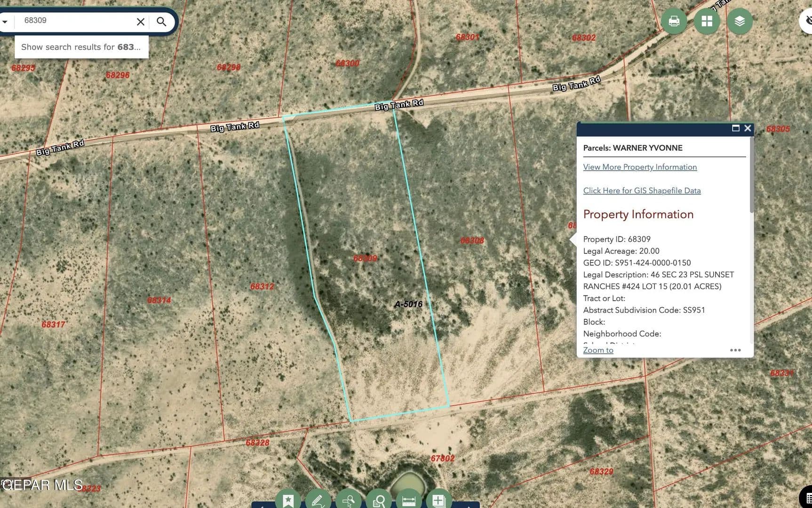Expand the search source dropdown arrow
Screen dimensions: 812x508
(5, 22)
